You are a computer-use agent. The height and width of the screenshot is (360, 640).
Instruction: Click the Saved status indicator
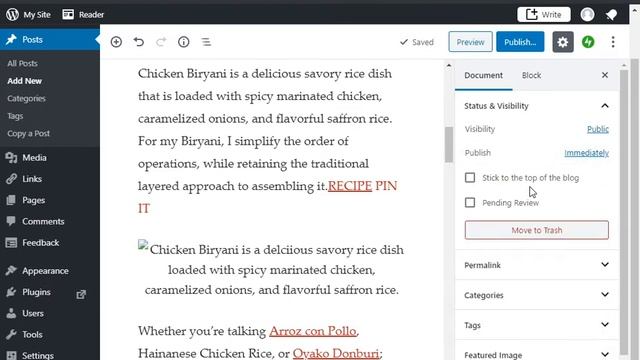417,42
